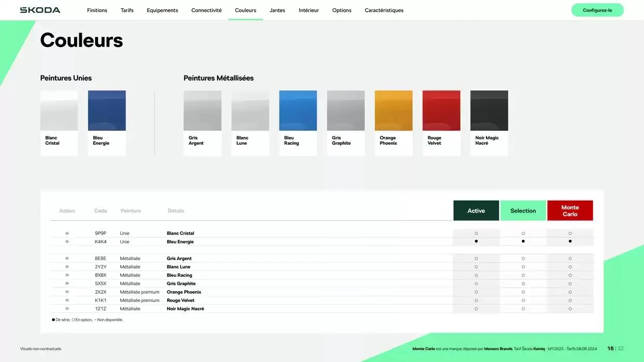Click the action icon in the Blanc Cristal row
The image size is (644, 362).
coord(67,233)
